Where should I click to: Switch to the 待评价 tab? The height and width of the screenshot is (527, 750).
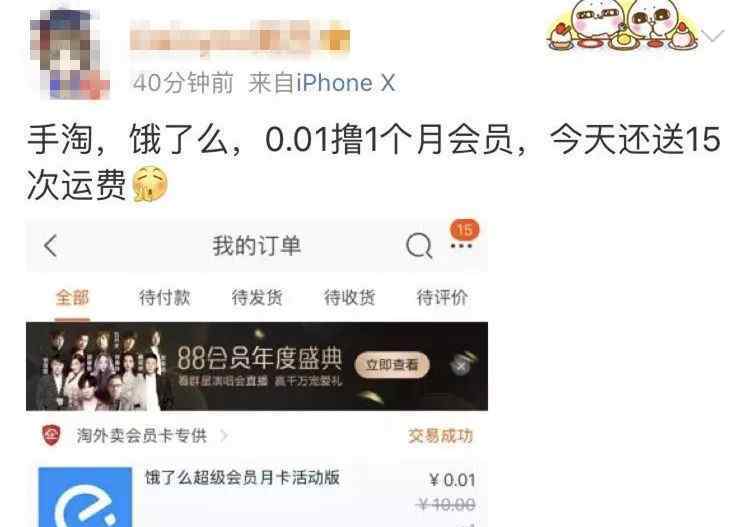click(442, 297)
